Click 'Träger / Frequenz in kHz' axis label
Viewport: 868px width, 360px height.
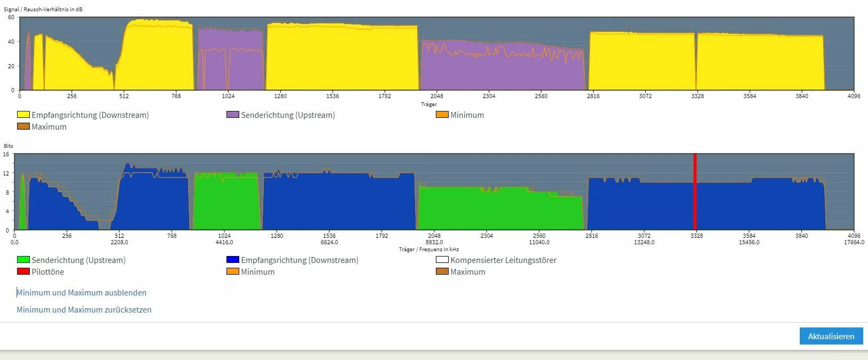coord(429,249)
